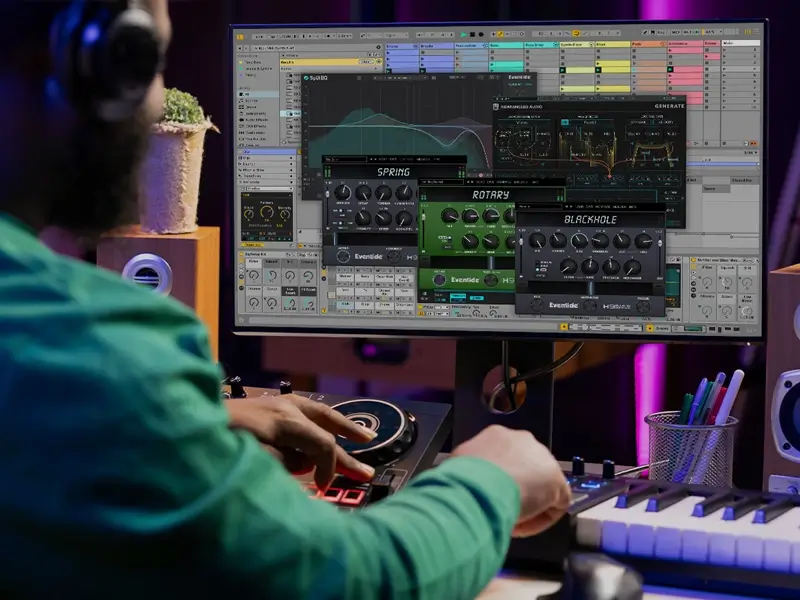The image size is (800, 600).
Task: Toggle the bottom-left device rack yellow power button
Action: click(241, 255)
